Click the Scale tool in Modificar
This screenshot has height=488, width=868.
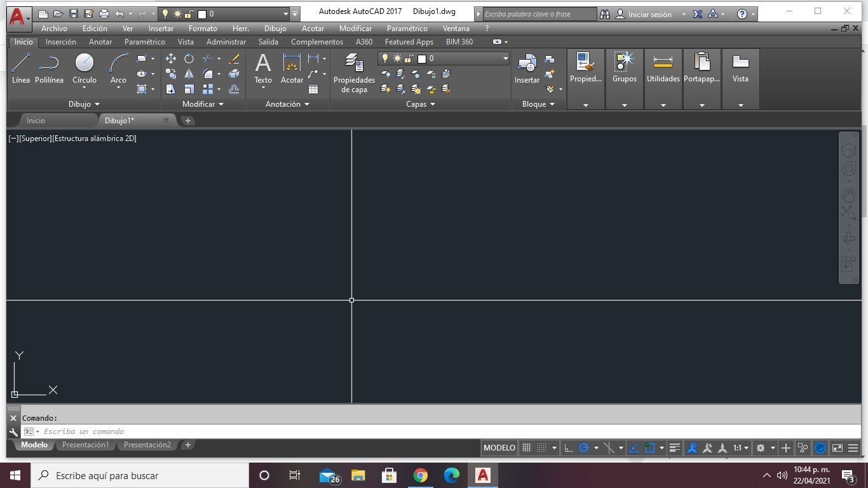189,89
